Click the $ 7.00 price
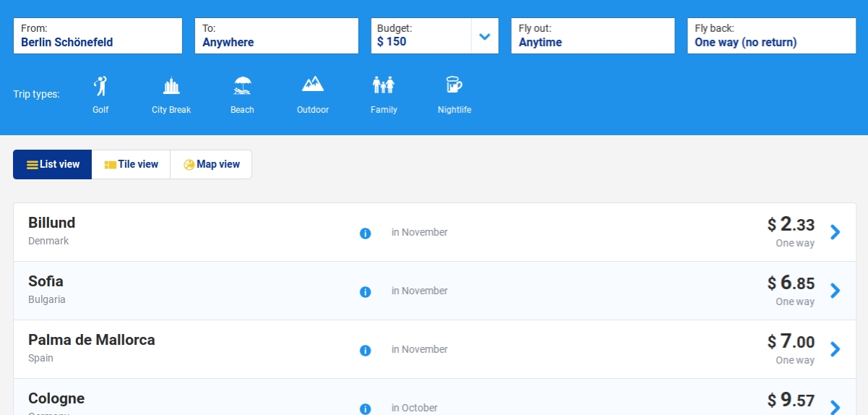The image size is (868, 415). pos(791,341)
